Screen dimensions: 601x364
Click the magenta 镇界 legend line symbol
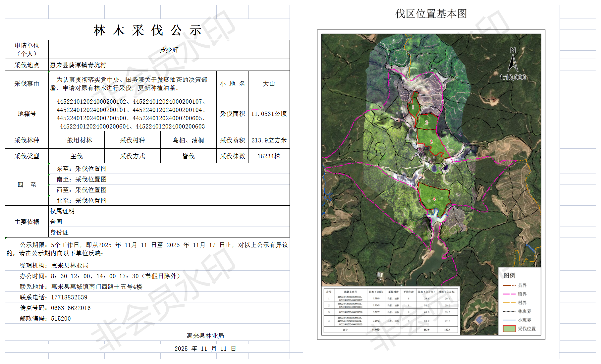[x=509, y=294]
